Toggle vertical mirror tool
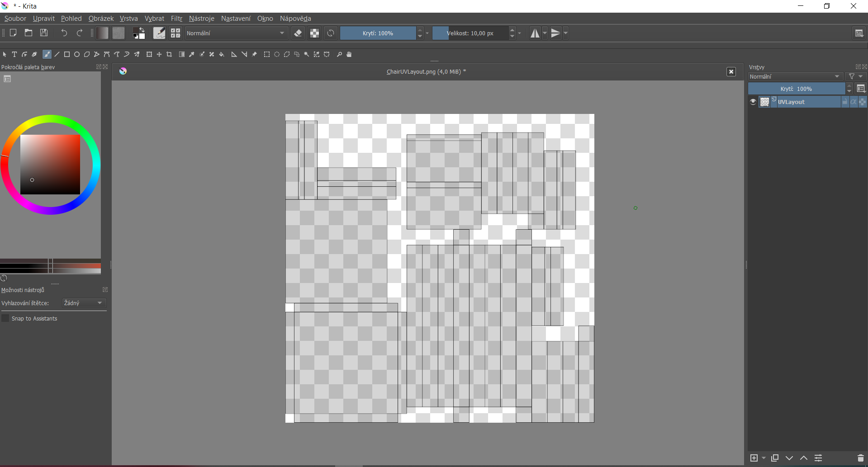 555,33
